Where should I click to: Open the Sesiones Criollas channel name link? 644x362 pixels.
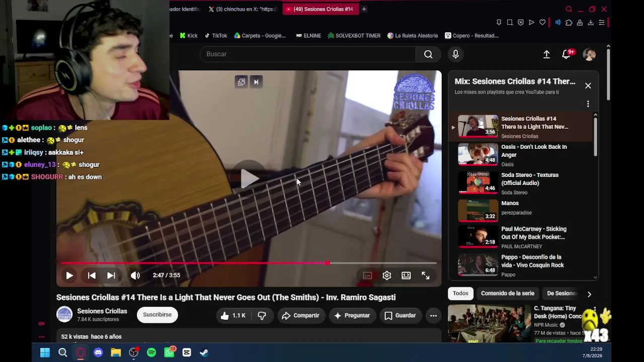click(102, 311)
